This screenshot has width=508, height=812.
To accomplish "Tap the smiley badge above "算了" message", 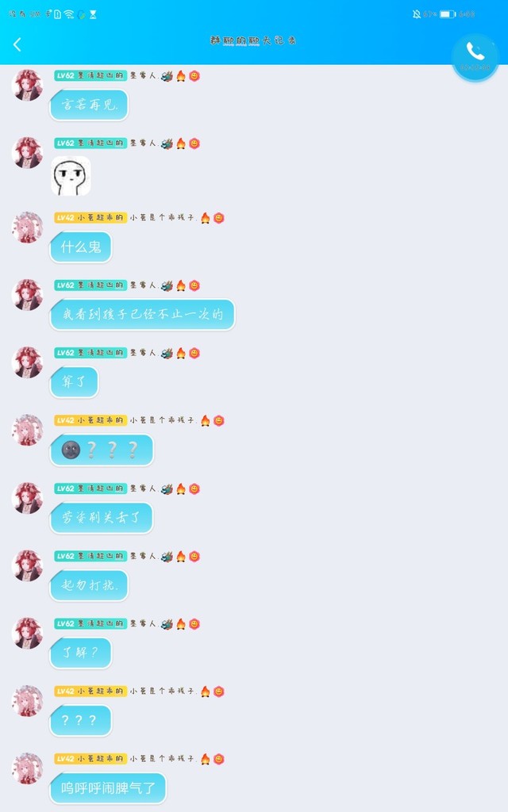I will click(x=194, y=353).
